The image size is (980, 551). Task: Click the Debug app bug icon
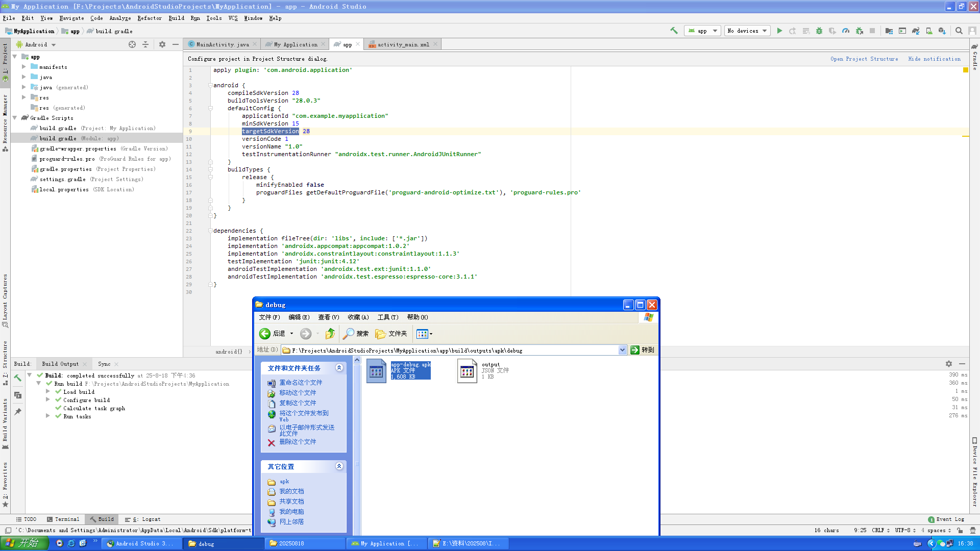click(x=819, y=31)
